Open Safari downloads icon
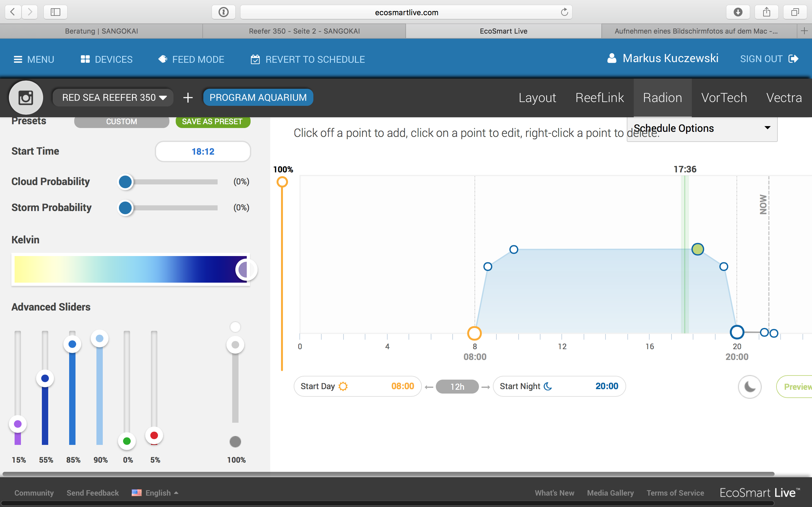 [x=738, y=12]
